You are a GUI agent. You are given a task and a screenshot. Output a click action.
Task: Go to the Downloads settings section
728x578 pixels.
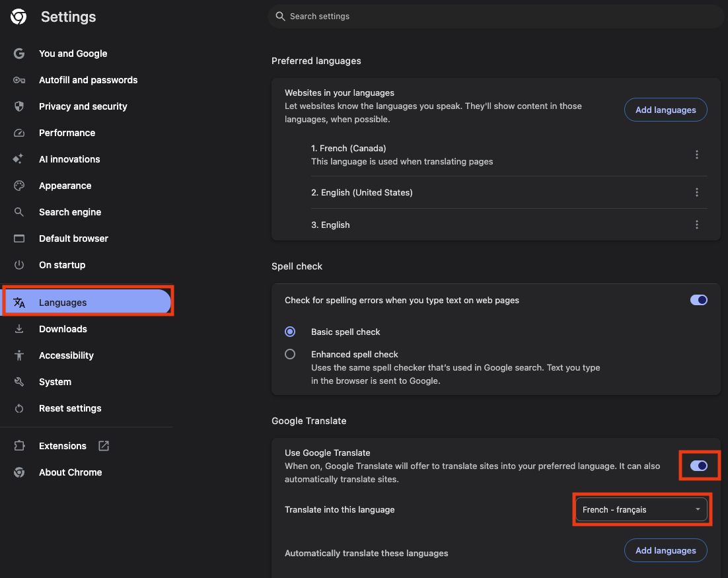tap(63, 329)
